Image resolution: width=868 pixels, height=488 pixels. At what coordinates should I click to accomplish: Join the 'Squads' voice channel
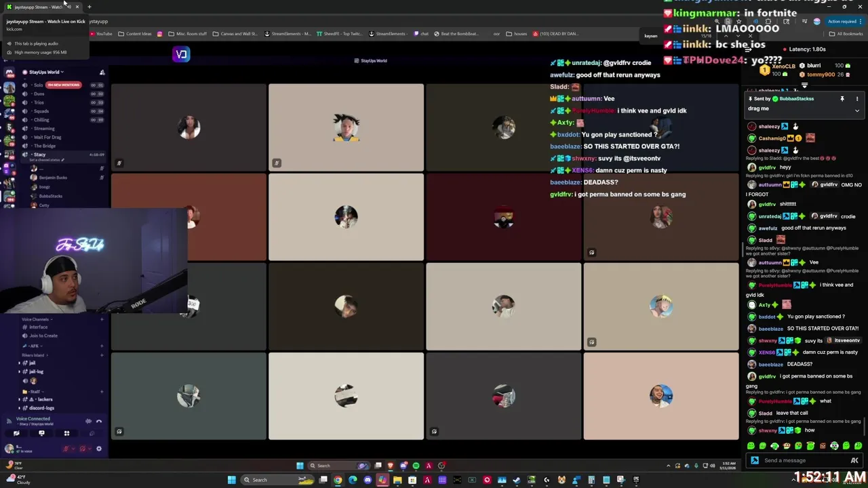[41, 111]
